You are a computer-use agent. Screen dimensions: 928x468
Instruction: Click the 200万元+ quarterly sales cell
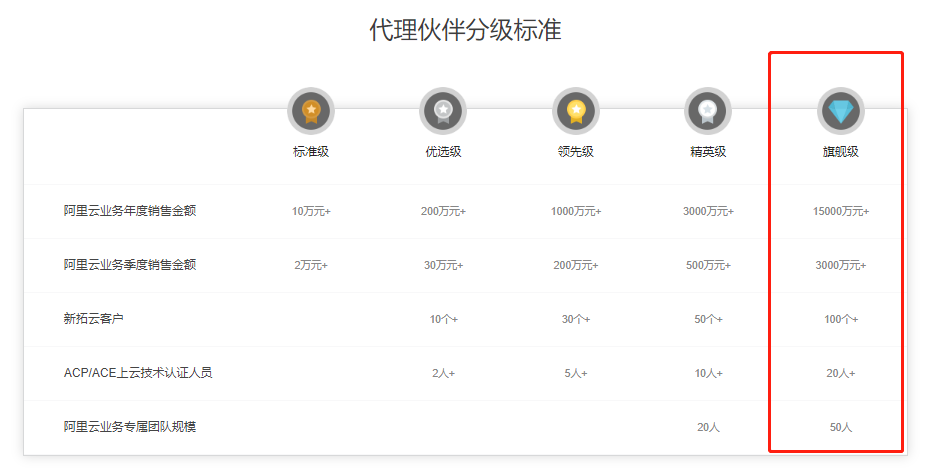click(576, 265)
